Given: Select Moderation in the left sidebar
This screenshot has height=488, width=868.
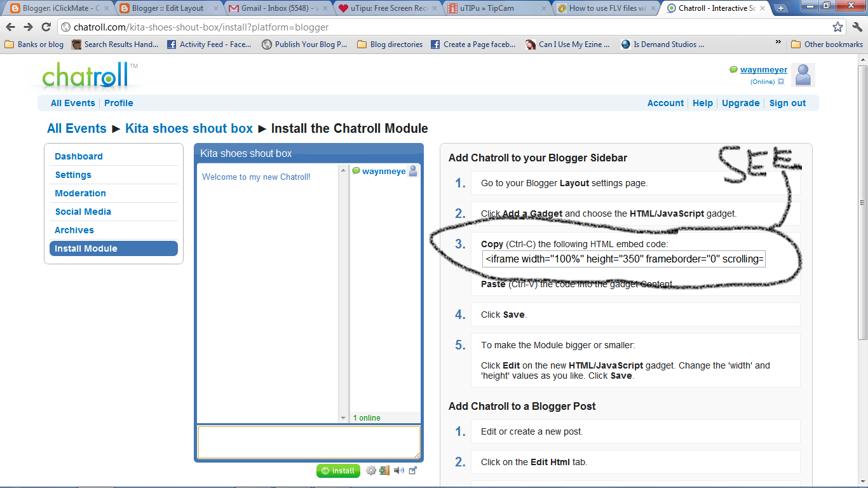Looking at the screenshot, I should pyautogui.click(x=80, y=193).
